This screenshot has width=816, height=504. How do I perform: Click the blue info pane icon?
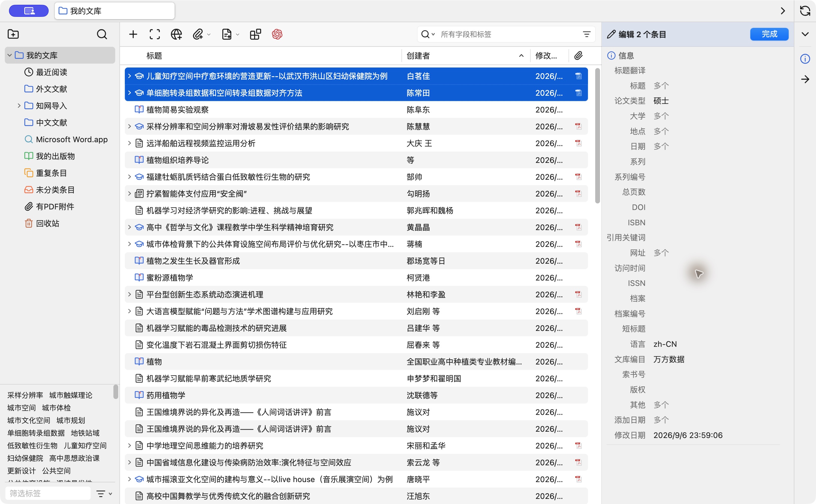click(805, 59)
